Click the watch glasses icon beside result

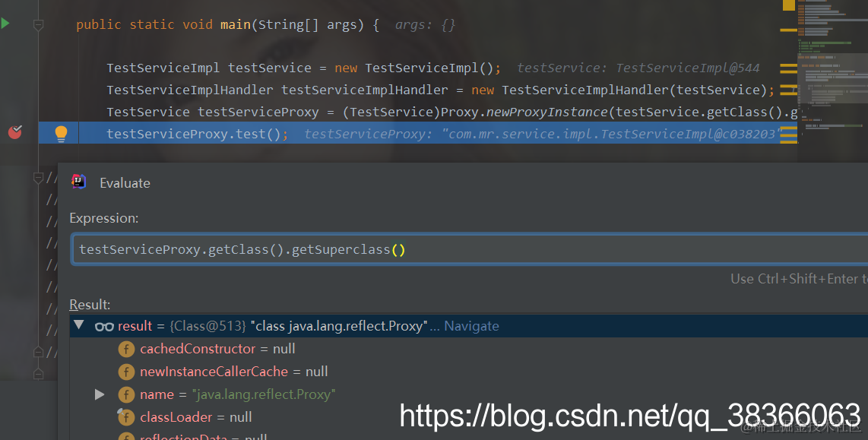pyautogui.click(x=104, y=327)
